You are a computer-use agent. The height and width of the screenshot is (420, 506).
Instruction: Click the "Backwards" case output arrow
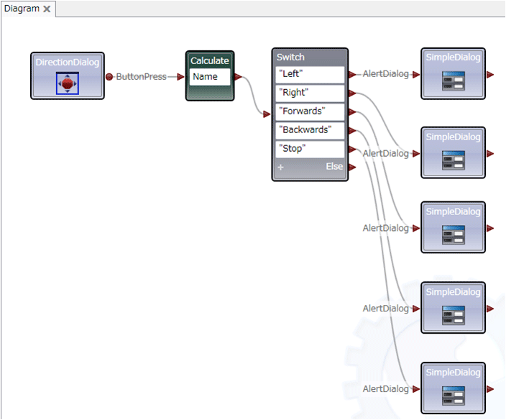click(x=352, y=131)
